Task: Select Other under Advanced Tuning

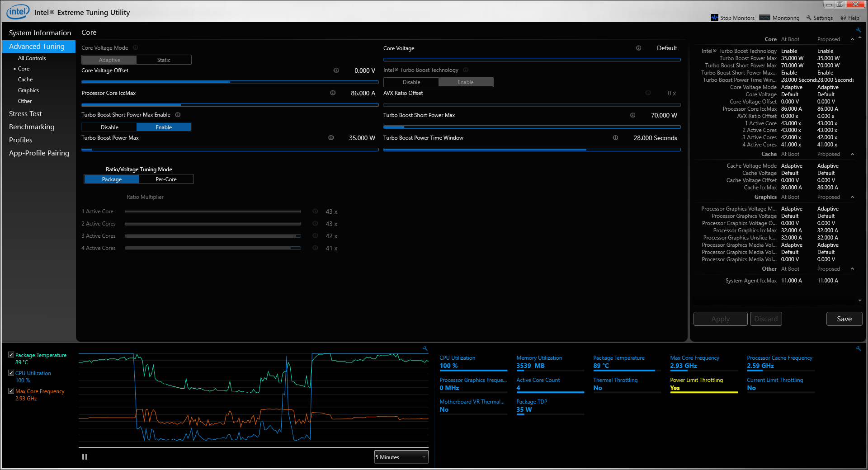Action: tap(25, 101)
